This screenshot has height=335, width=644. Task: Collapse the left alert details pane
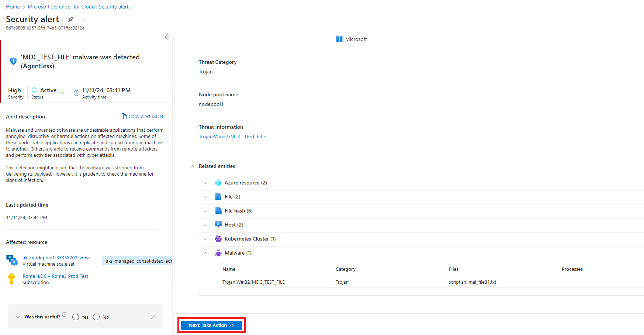167,37
